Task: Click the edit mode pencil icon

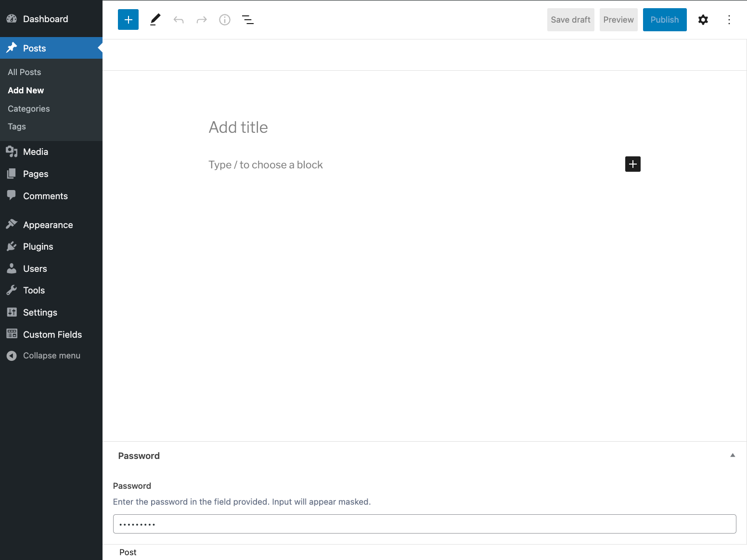Action: click(x=155, y=19)
